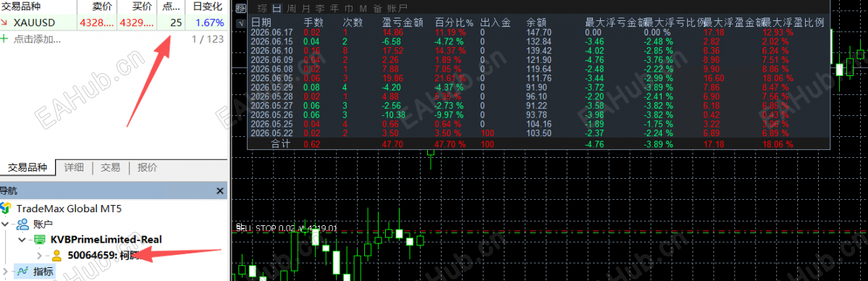
Task: Select the KVBPrimeLimited-Real tree label
Action: (x=106, y=240)
